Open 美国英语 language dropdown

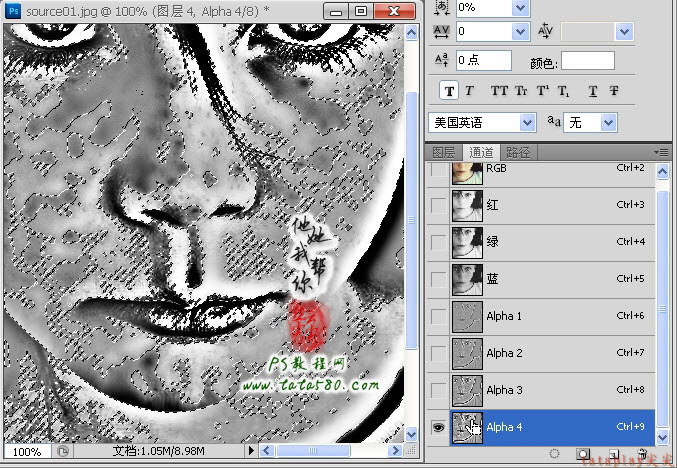pos(527,123)
